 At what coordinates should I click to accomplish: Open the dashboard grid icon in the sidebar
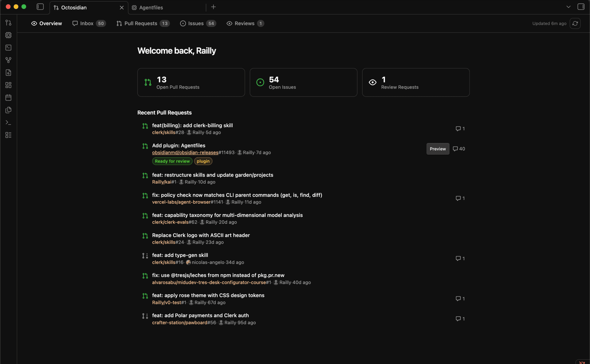[9, 85]
